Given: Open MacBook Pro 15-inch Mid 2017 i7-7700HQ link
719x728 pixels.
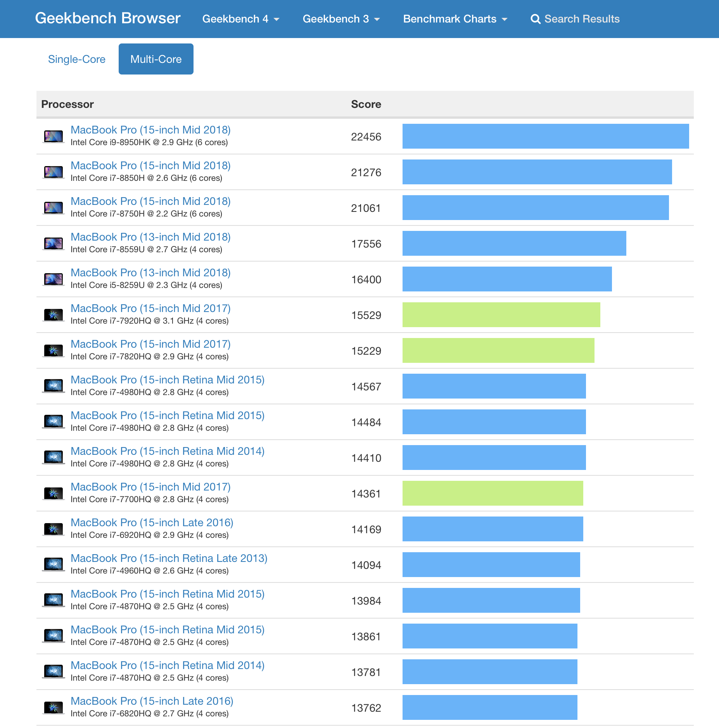Looking at the screenshot, I should pyautogui.click(x=150, y=487).
